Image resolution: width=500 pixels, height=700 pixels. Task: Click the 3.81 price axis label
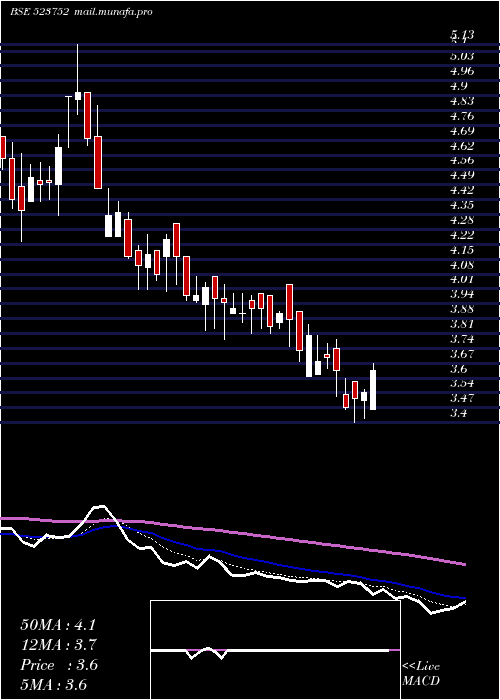pos(462,324)
